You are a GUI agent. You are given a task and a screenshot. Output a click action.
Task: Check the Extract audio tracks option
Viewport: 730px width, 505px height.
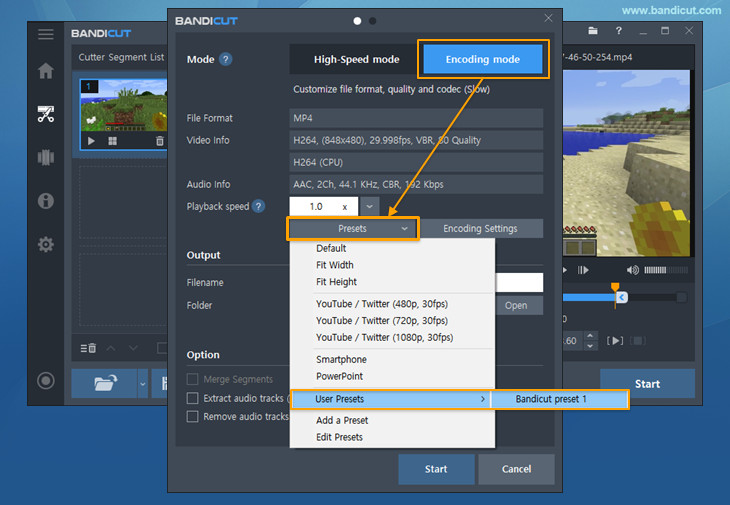pos(194,398)
